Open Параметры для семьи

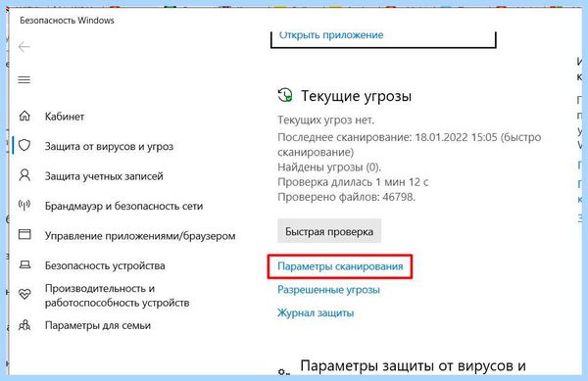point(98,325)
